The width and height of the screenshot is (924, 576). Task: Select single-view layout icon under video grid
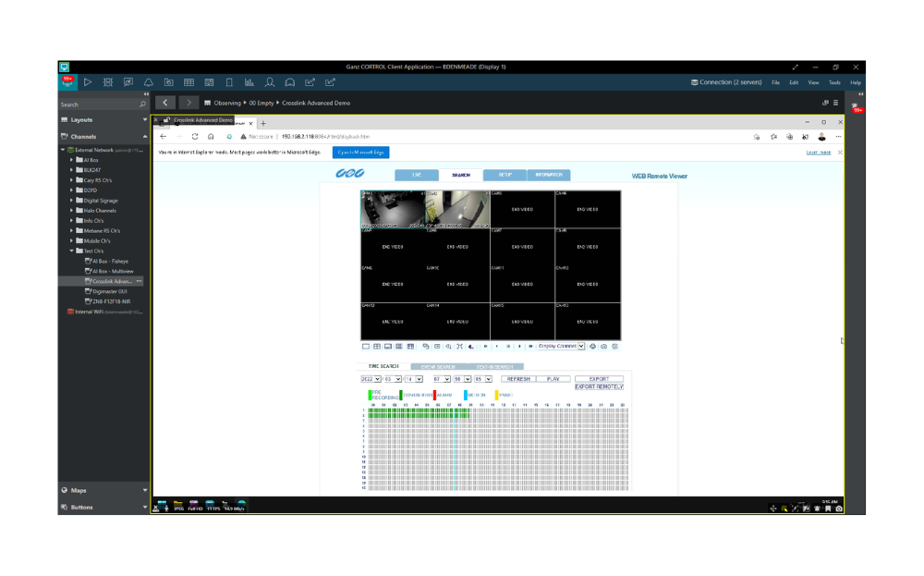click(365, 347)
